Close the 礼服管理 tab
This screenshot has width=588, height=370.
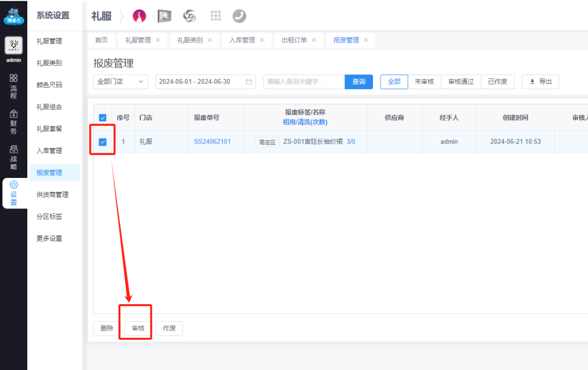(158, 40)
